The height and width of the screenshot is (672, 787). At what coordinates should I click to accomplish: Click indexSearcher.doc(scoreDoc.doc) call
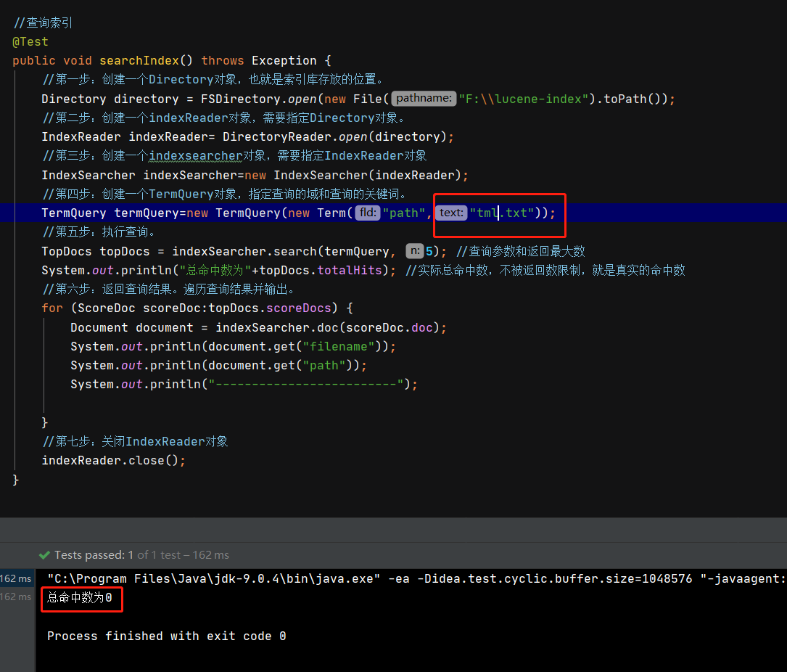coord(327,327)
